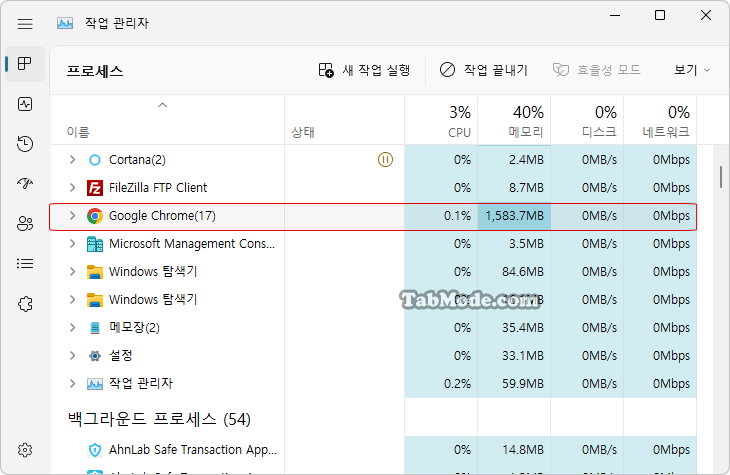Click the 메모장 notepad icon
730x475 pixels.
(95, 328)
